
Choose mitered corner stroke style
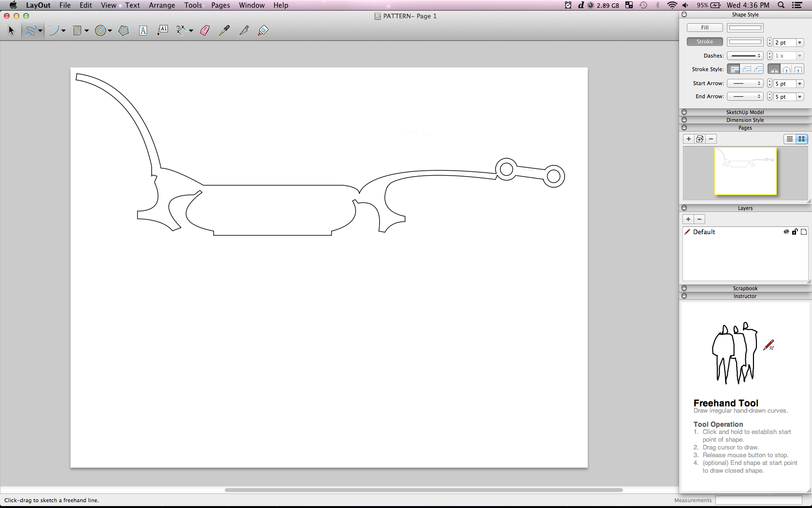(x=735, y=69)
